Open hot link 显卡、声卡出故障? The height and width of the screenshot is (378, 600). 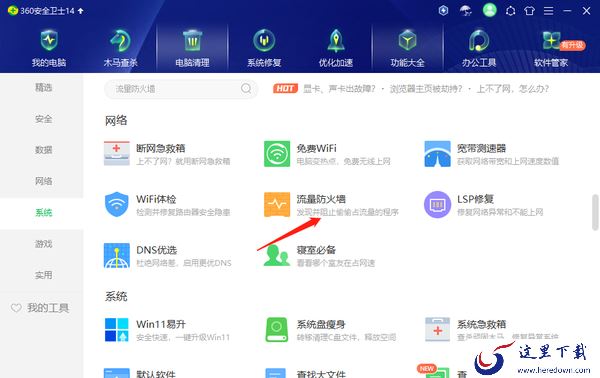pyautogui.click(x=339, y=89)
